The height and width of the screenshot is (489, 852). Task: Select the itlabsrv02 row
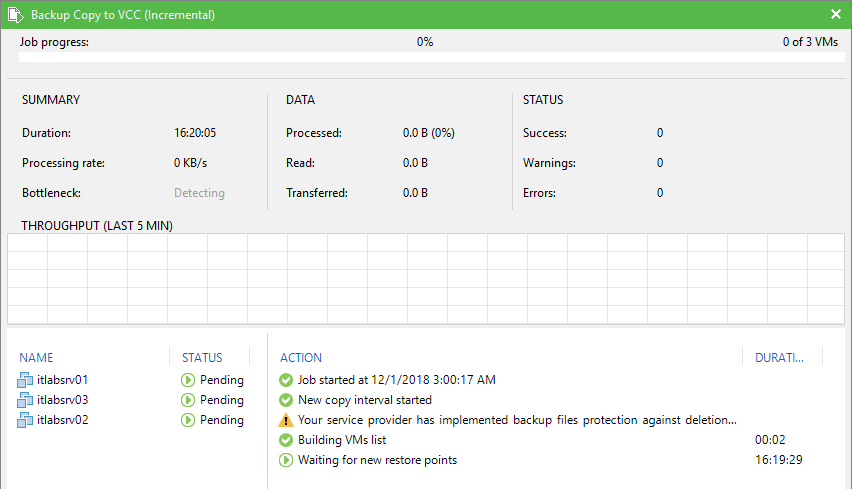(130, 420)
